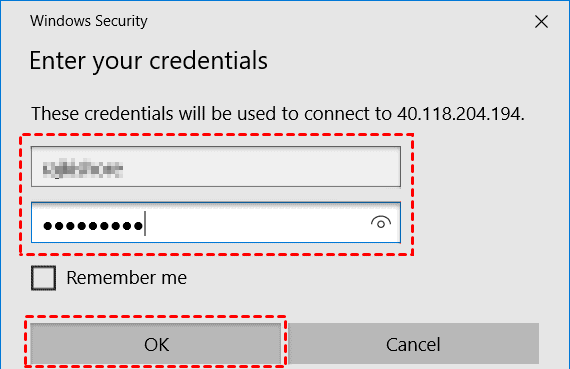Click the empty area of password box
This screenshot has height=369, width=570.
258,222
